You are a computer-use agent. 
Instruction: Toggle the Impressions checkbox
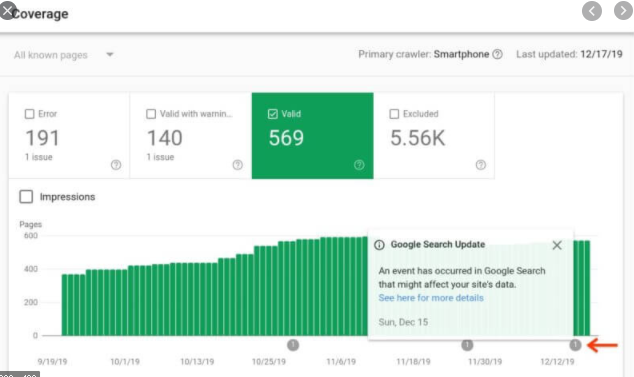[x=26, y=197]
